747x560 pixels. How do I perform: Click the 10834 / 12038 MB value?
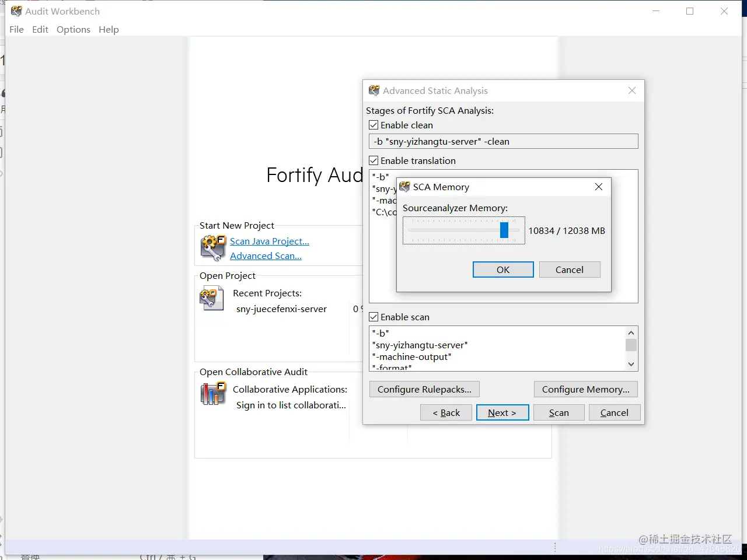pos(567,230)
